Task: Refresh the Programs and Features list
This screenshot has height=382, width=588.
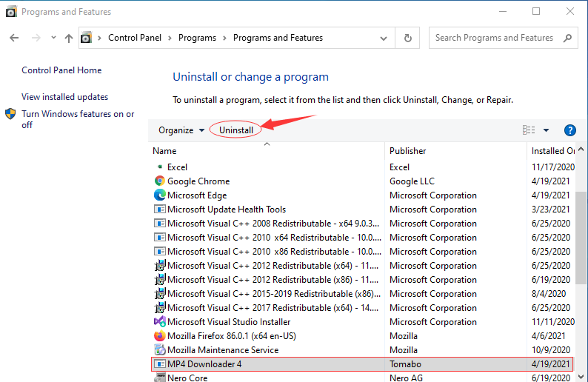Action: (407, 38)
